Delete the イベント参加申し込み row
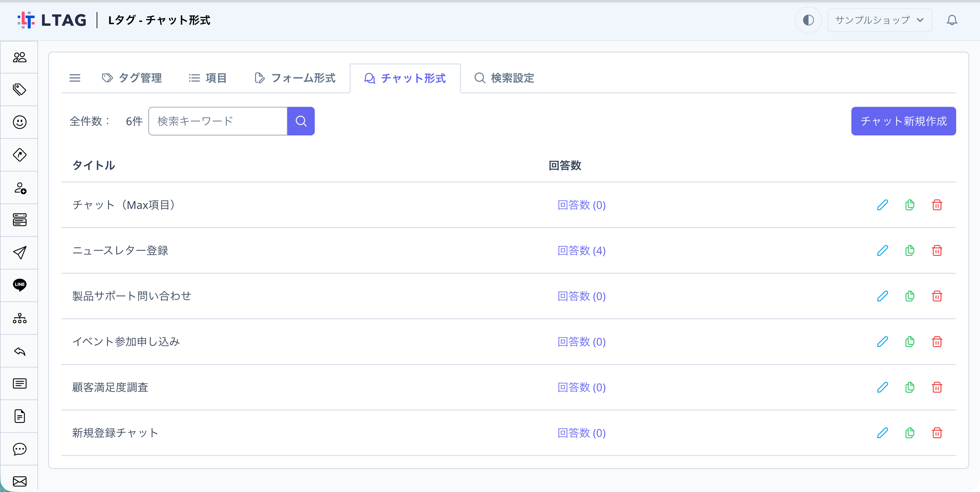 937,342
